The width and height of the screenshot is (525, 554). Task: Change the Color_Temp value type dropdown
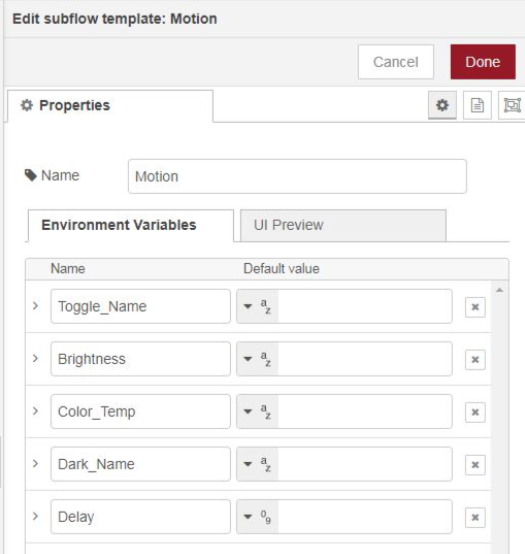257,412
